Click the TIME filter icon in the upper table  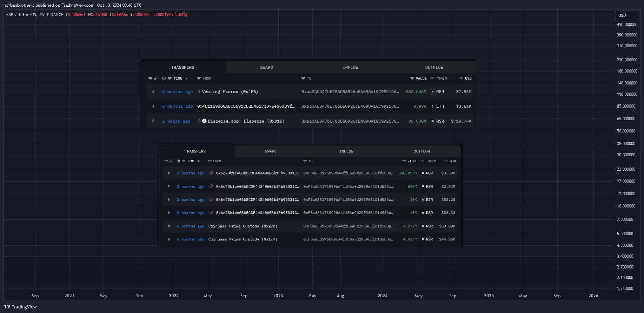[170, 79]
